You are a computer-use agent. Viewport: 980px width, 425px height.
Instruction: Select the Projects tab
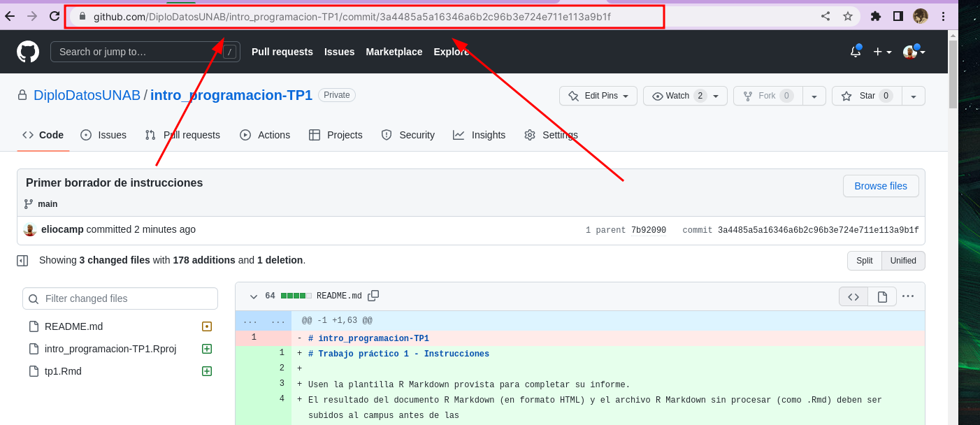click(336, 135)
